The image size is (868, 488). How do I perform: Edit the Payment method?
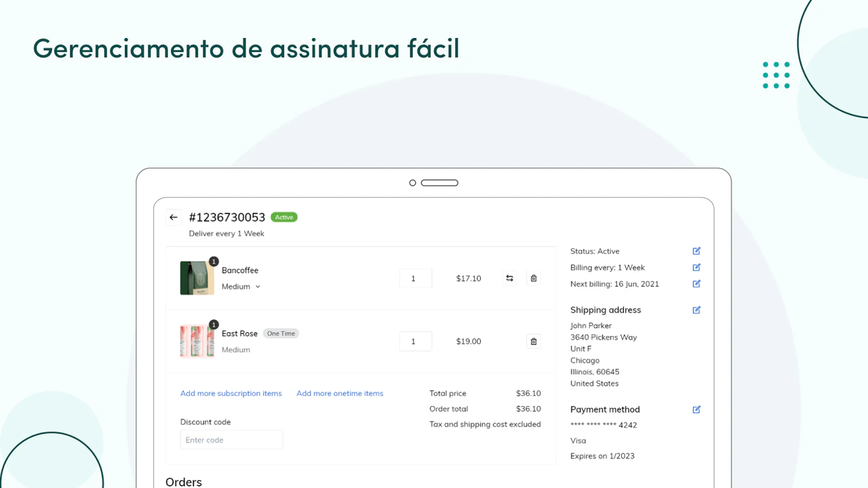tap(696, 409)
